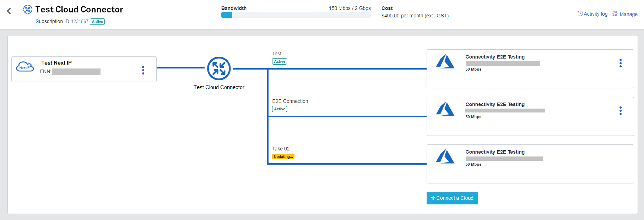Click the Test Cloud Connector label under the router icon
The image size is (644, 220).
click(x=219, y=87)
